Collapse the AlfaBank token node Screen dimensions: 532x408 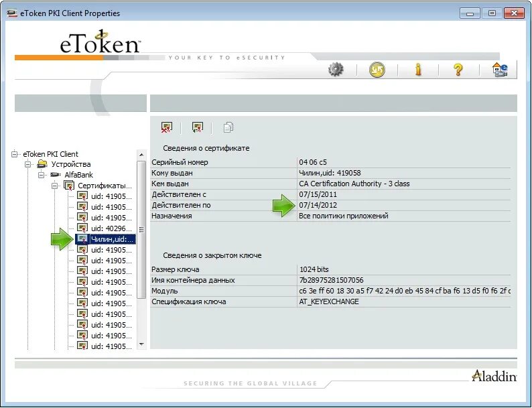42,175
